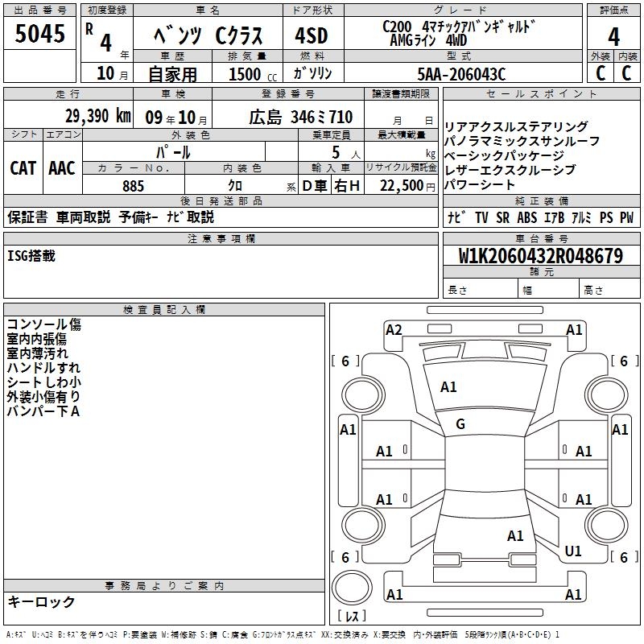Image resolution: width=644 pixels, height=644 pixels.
Task: Click the A1 mark on the trunk
Action: (x=515, y=535)
